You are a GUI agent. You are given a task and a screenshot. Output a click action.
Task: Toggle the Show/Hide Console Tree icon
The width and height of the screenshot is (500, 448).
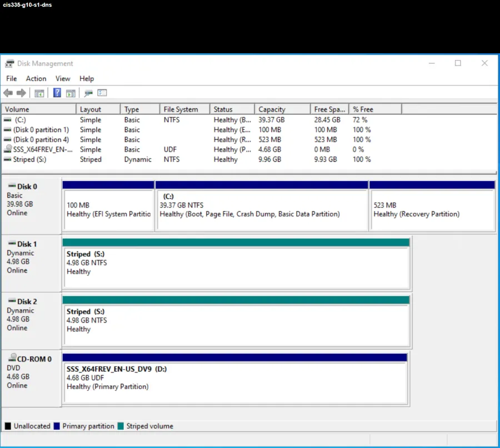(39, 93)
